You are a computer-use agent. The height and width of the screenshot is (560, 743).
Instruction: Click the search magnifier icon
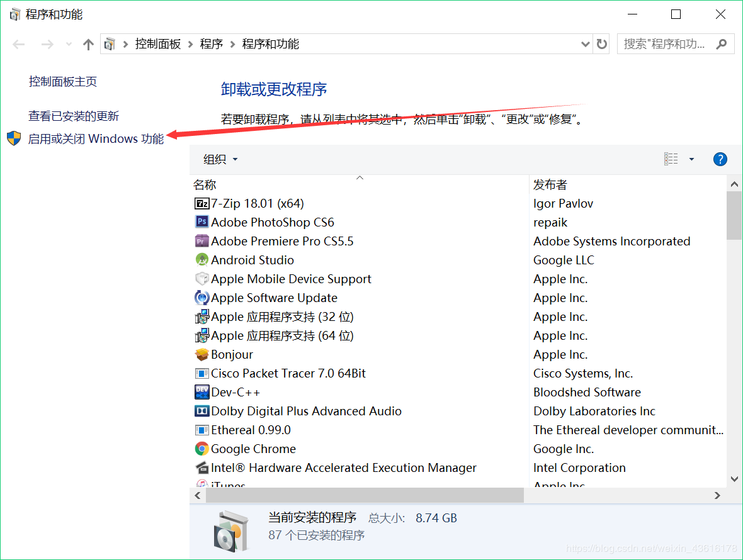[721, 44]
